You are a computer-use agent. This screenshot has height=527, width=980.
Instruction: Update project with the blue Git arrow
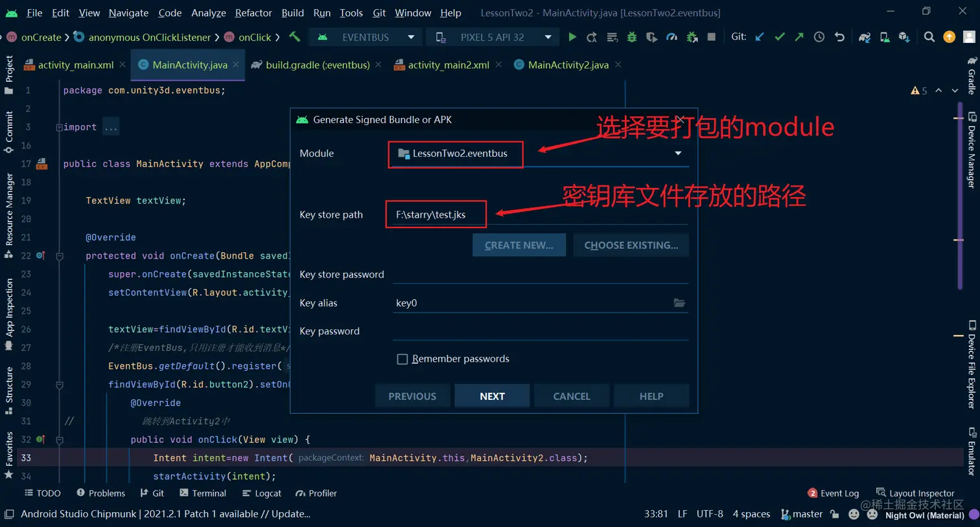tap(760, 37)
